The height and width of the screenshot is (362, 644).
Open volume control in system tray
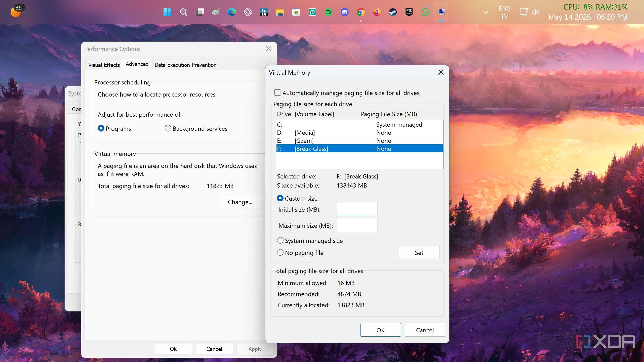[x=535, y=12]
